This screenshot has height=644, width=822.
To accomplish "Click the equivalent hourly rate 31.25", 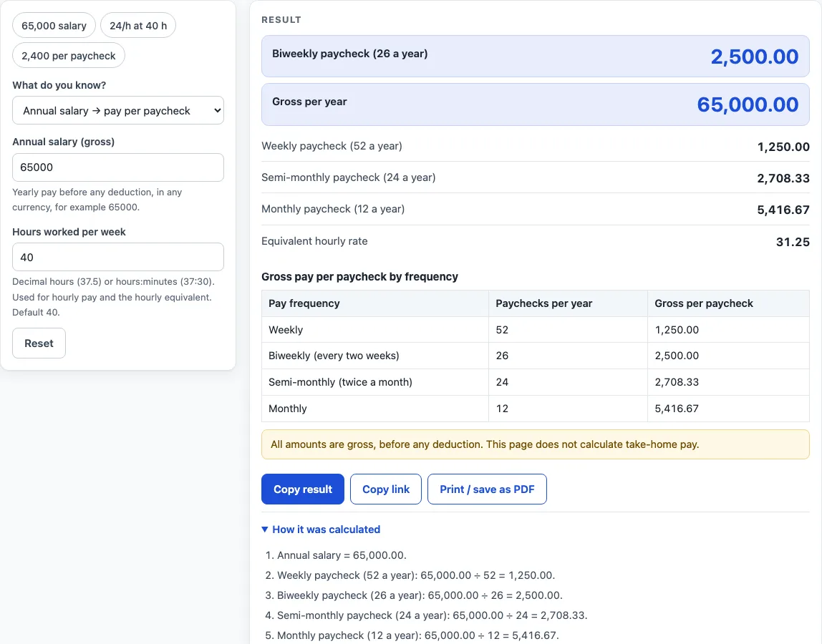I will click(x=793, y=242).
